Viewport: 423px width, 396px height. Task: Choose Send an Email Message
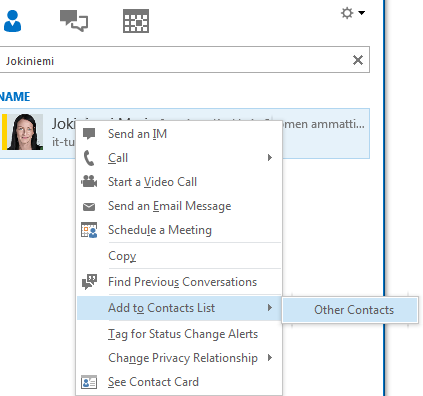pos(179,206)
